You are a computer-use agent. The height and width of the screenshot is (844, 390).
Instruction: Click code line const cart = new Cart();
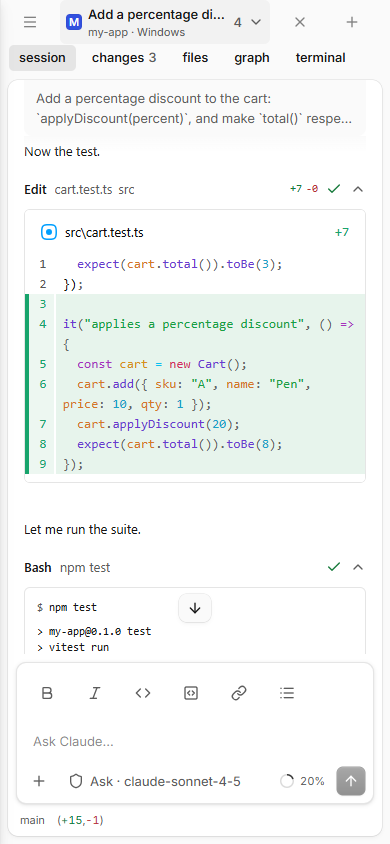[x=161, y=364]
